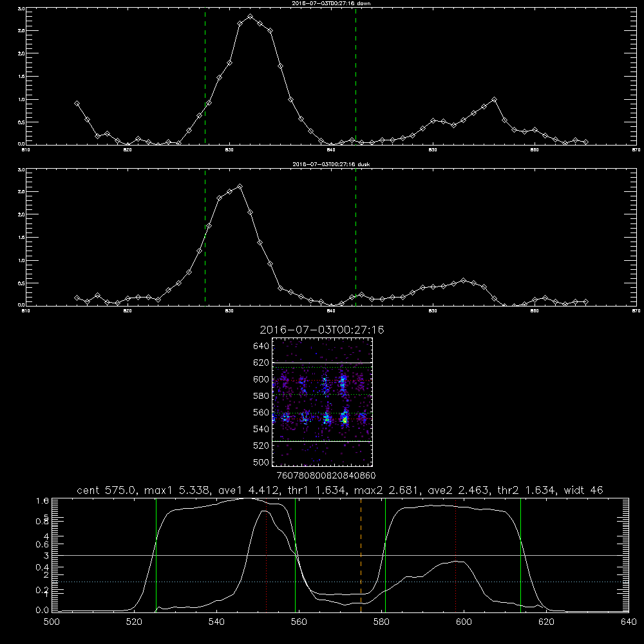Click the upper white horizontal line in spectrogram
Image resolution: width=644 pixels, height=644 pixels.
pos(322,363)
